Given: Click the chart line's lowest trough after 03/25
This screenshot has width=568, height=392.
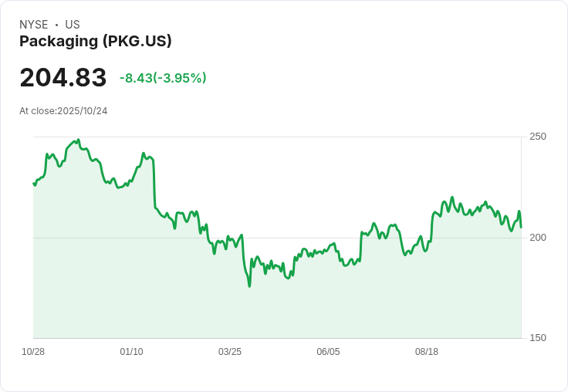Looking at the screenshot, I should 249,286.
